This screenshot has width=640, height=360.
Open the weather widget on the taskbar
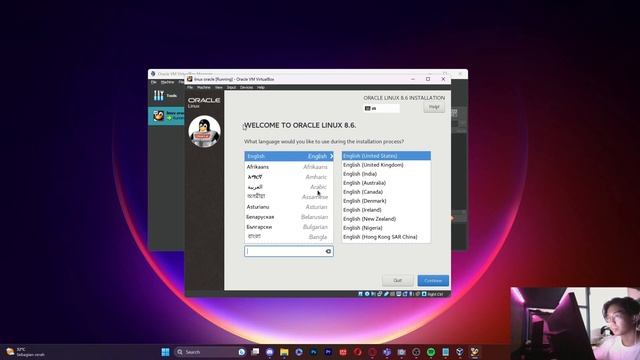click(x=25, y=352)
